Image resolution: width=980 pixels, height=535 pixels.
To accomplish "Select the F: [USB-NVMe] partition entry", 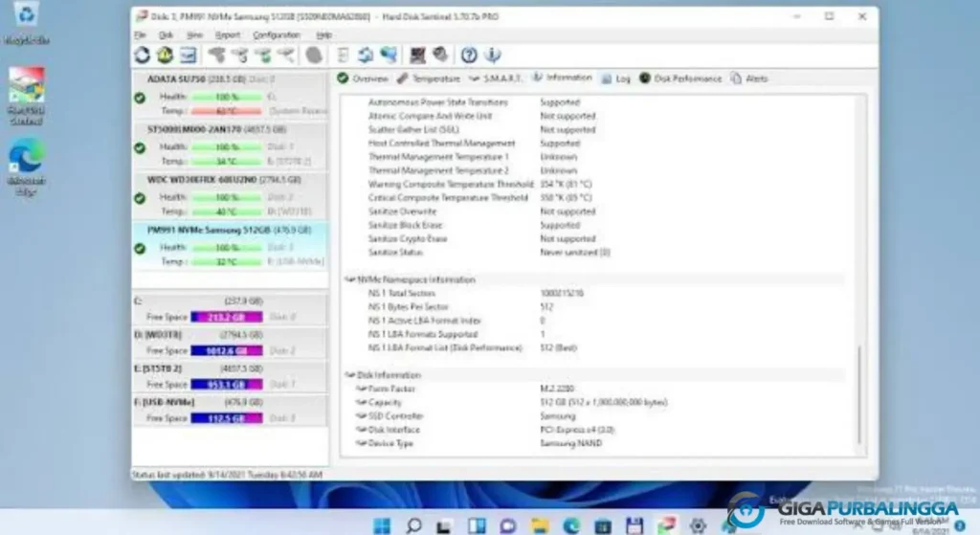I will [x=230, y=411].
